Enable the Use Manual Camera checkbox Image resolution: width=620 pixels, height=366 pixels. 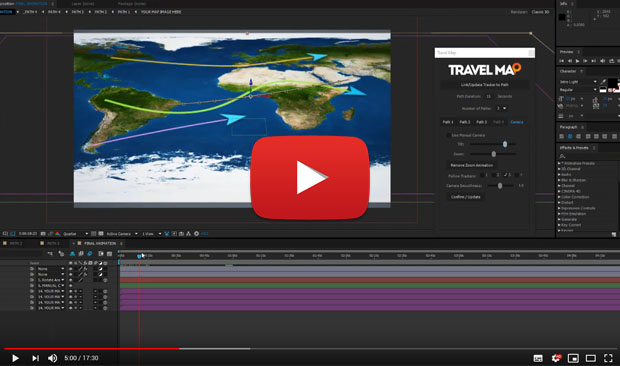click(448, 135)
